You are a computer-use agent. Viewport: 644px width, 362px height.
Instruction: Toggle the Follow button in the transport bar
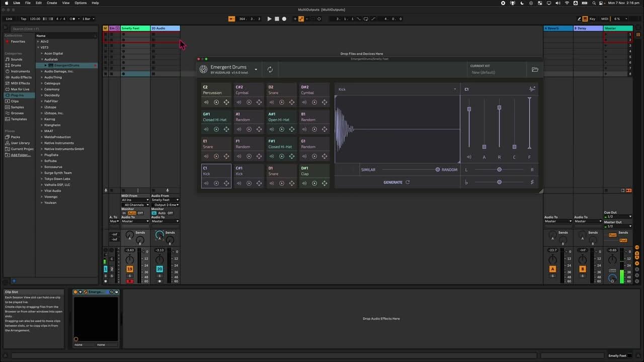click(231, 19)
